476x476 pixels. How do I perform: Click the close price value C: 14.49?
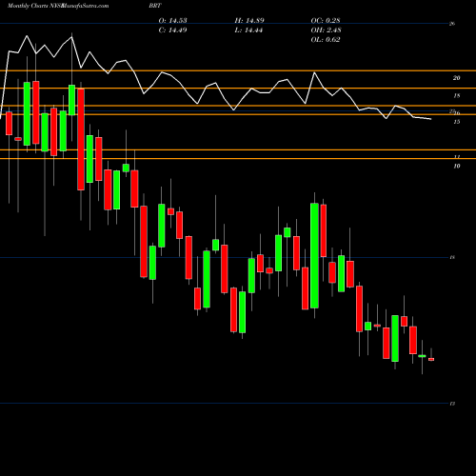(x=172, y=30)
